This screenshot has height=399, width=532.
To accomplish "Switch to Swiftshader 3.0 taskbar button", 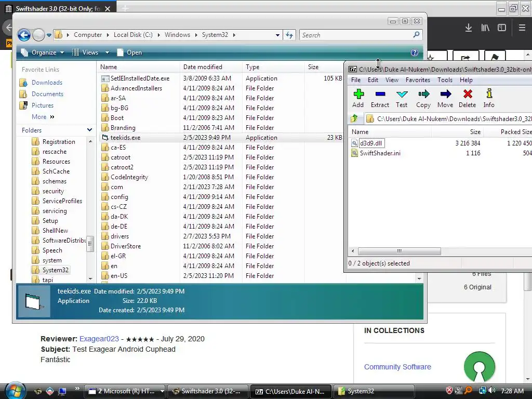I will pyautogui.click(x=208, y=391).
